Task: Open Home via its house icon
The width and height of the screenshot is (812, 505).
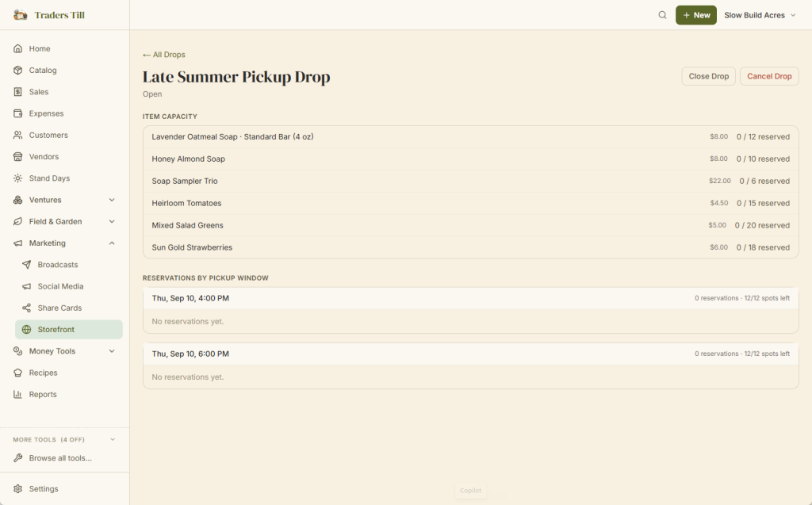Action: (17, 48)
